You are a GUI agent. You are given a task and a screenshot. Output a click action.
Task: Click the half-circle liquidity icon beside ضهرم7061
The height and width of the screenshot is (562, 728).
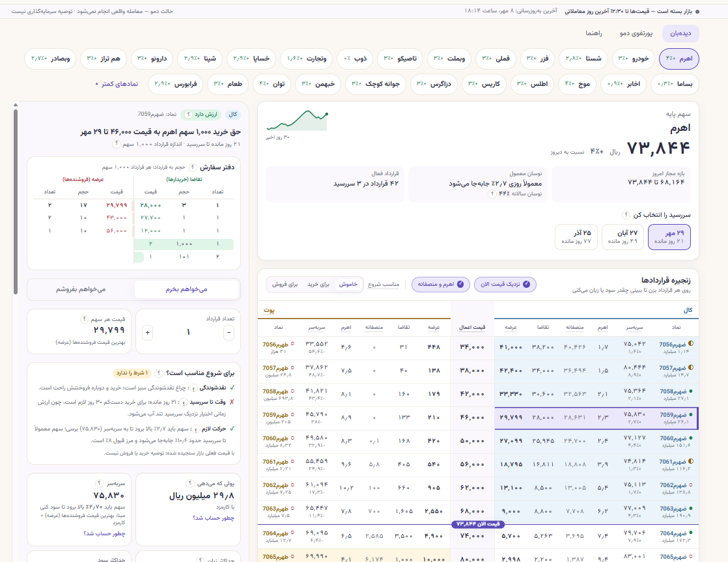(691, 461)
